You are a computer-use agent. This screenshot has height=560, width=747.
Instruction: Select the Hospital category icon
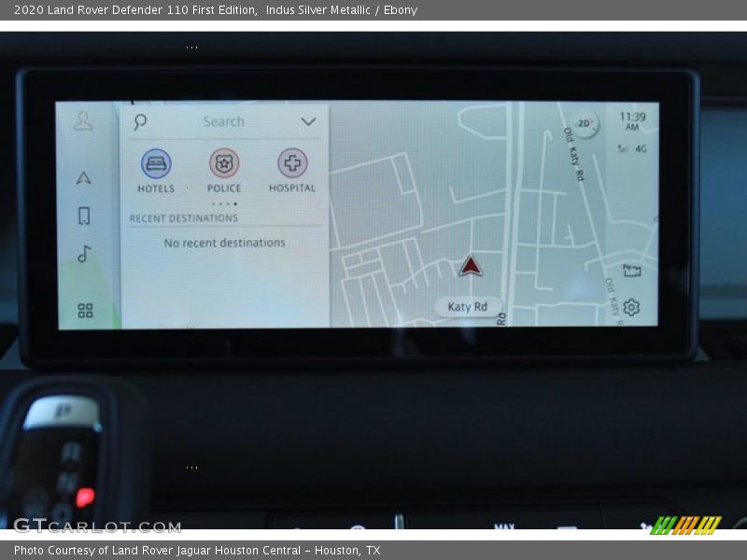click(292, 162)
